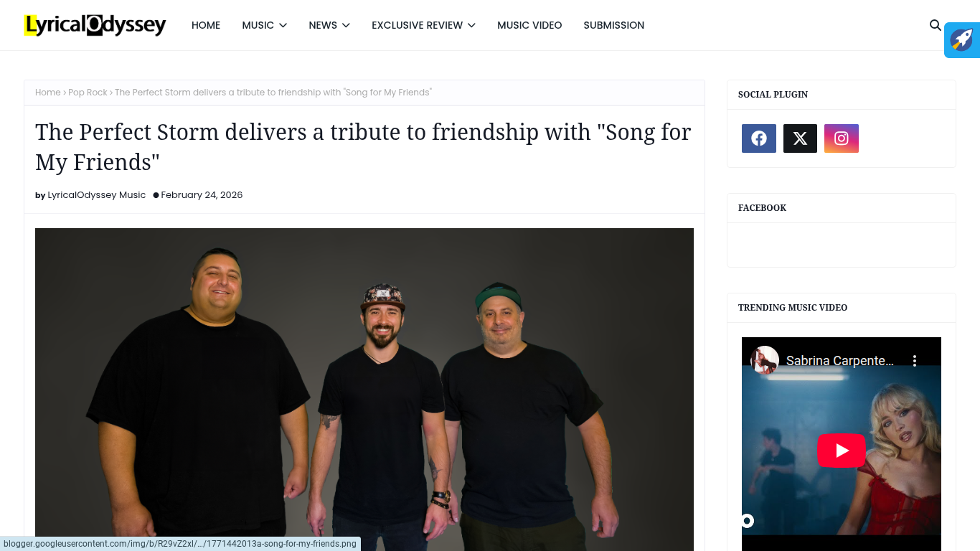Click the Sabrina Carpenter video title
The height and width of the screenshot is (551, 980).
tap(840, 361)
